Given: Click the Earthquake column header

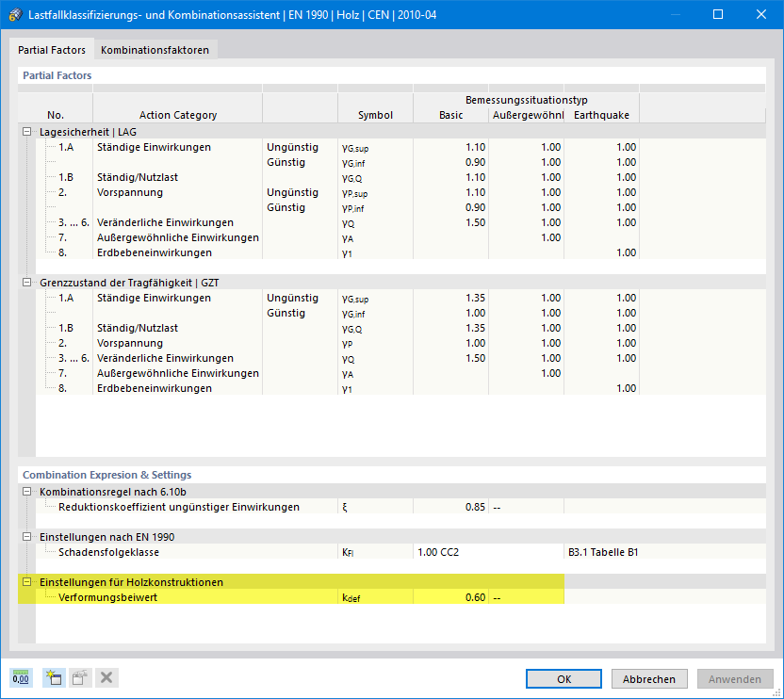Looking at the screenshot, I should 601,115.
